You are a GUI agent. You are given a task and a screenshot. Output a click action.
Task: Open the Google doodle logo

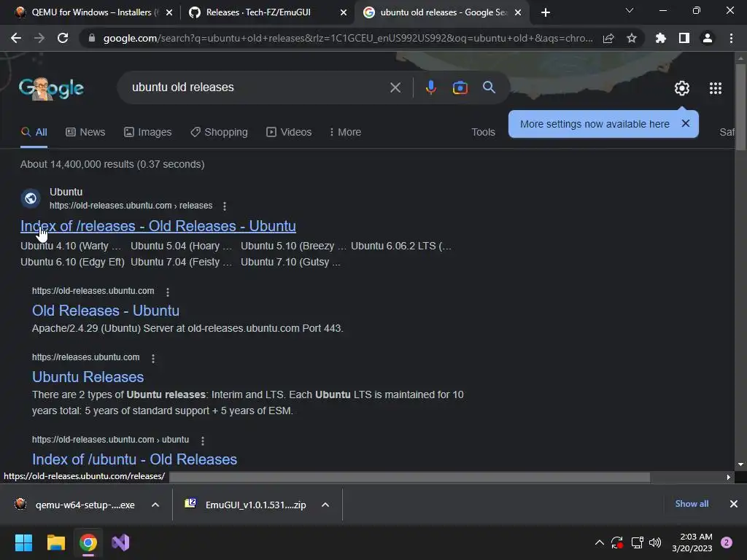[x=51, y=88]
